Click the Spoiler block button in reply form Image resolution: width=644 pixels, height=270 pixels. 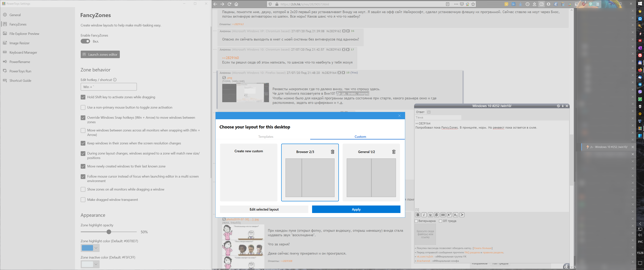tap(443, 215)
